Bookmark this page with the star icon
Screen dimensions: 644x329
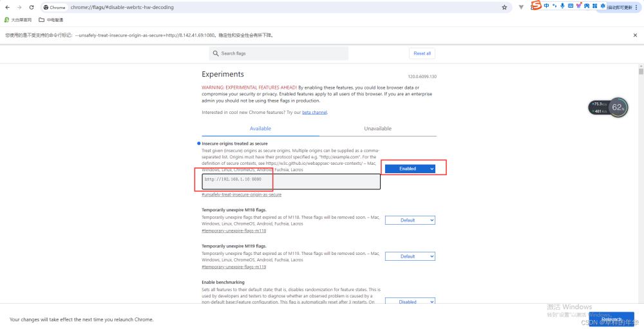pyautogui.click(x=504, y=7)
